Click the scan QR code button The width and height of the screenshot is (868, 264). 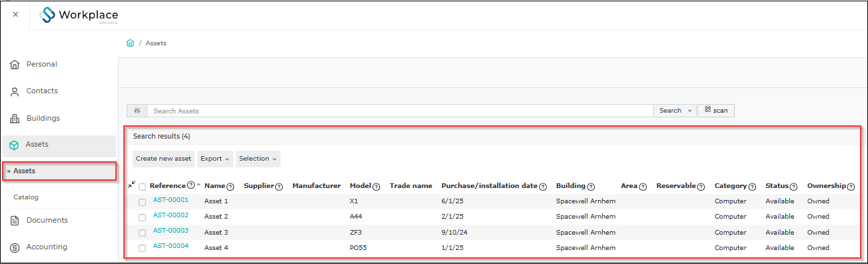tap(716, 111)
